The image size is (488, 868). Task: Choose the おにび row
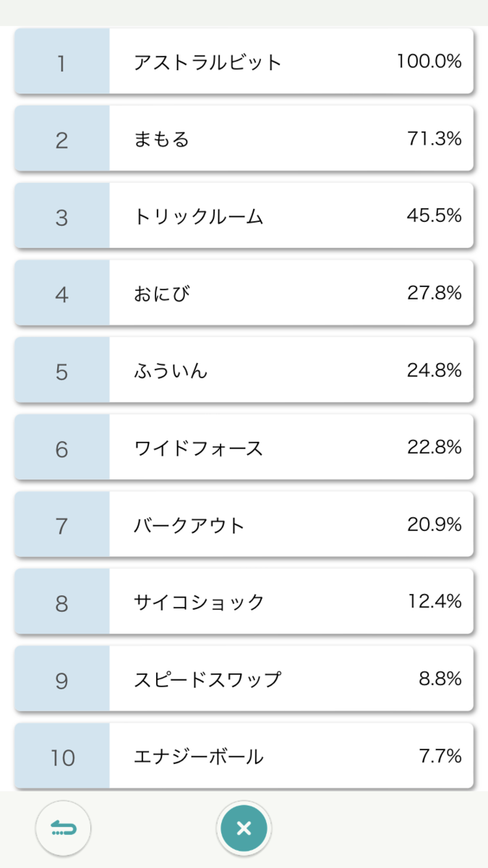[x=244, y=293]
